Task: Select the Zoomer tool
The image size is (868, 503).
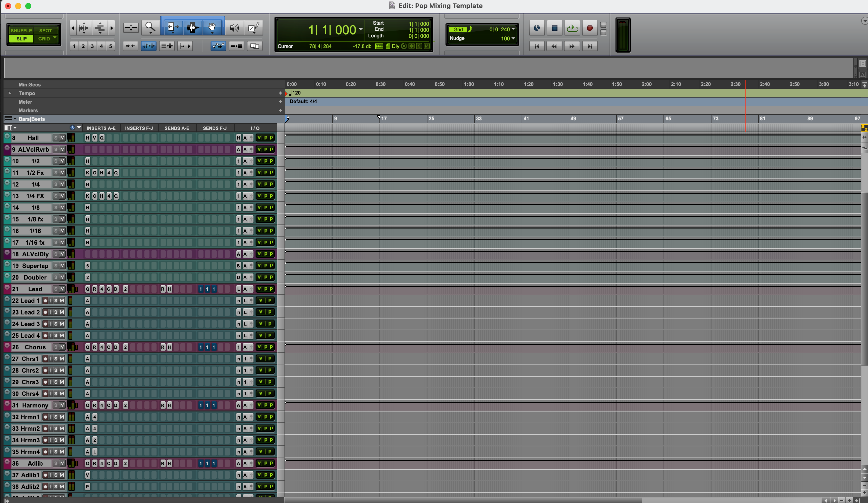Action: [150, 27]
